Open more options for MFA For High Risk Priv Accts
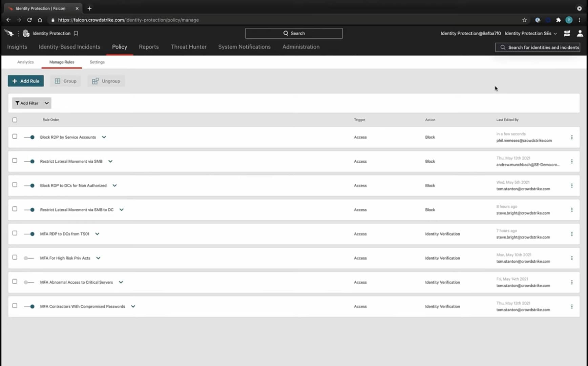The height and width of the screenshot is (366, 588). click(572, 258)
